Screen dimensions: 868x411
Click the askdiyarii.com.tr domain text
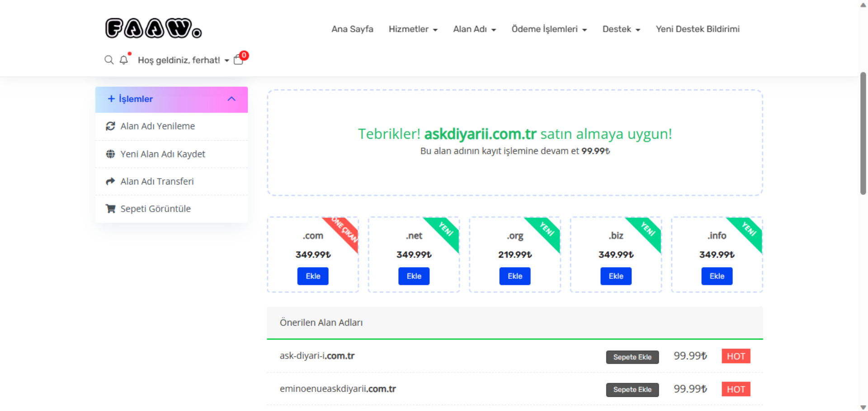480,134
